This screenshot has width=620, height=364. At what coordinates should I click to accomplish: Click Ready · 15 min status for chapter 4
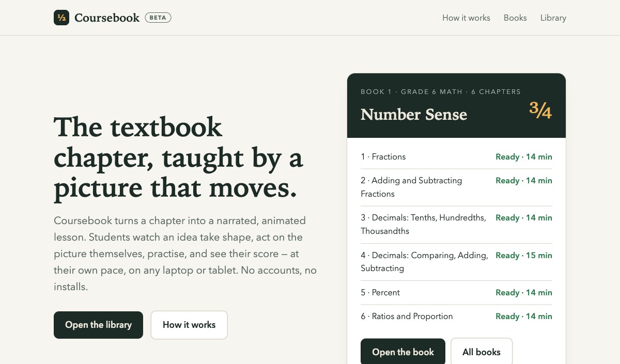(524, 255)
